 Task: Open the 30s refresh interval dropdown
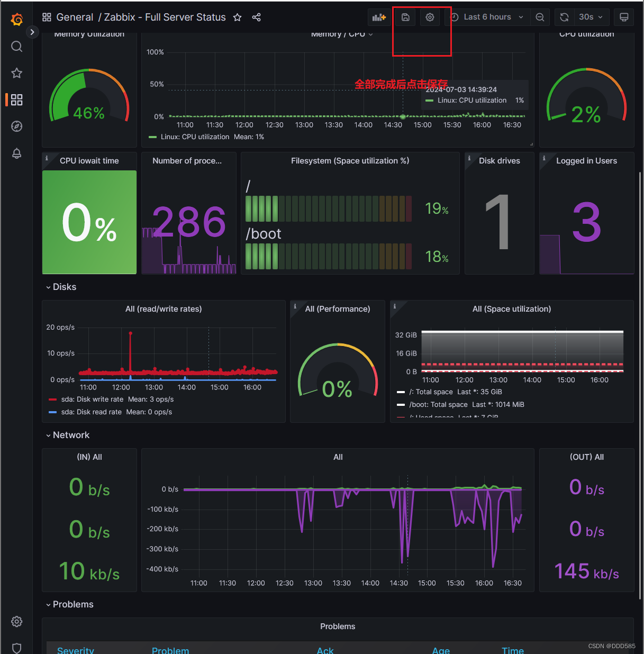click(591, 17)
